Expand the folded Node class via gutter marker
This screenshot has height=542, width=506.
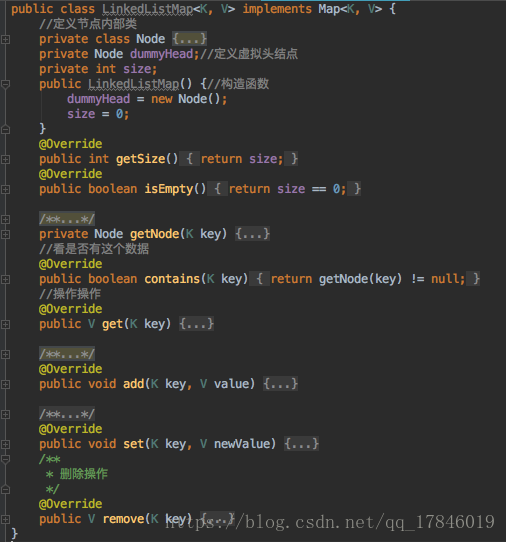point(5,39)
